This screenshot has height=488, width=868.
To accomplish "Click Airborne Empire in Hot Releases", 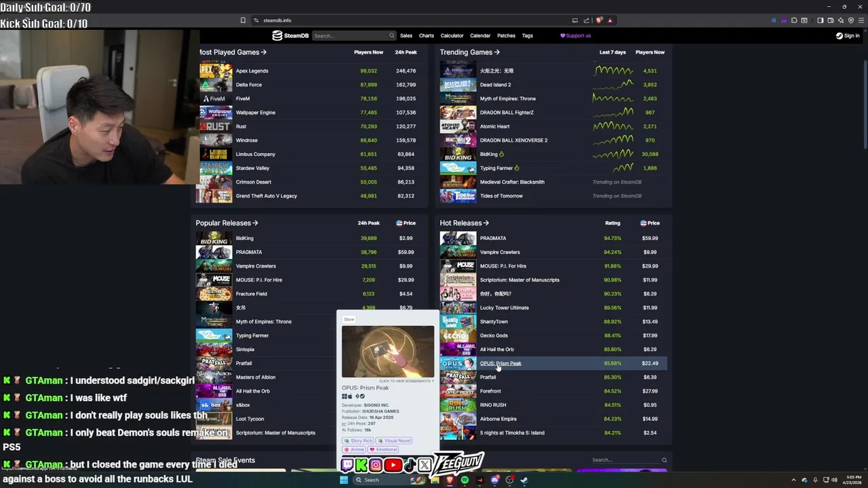I will [x=498, y=419].
